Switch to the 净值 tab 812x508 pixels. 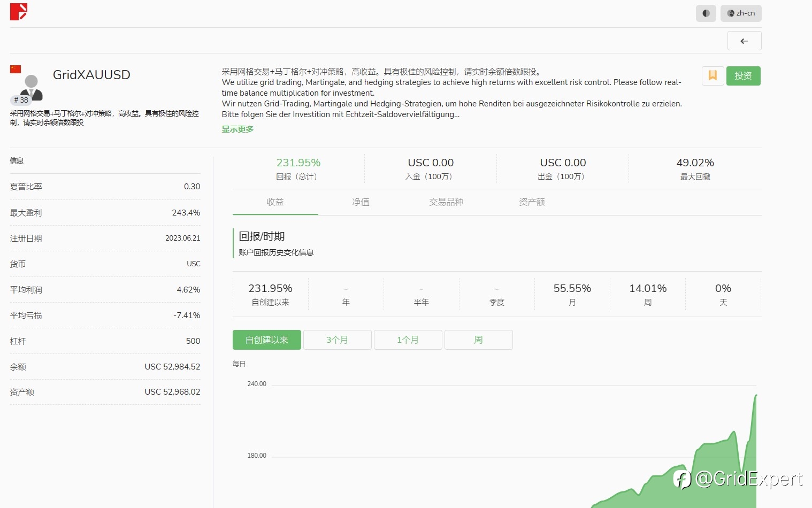[361, 202]
